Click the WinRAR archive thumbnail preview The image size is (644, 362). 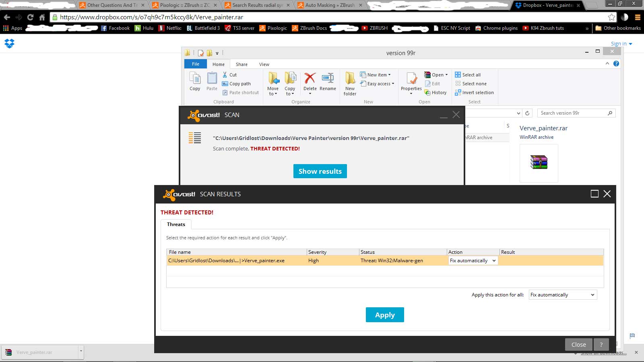(x=539, y=163)
